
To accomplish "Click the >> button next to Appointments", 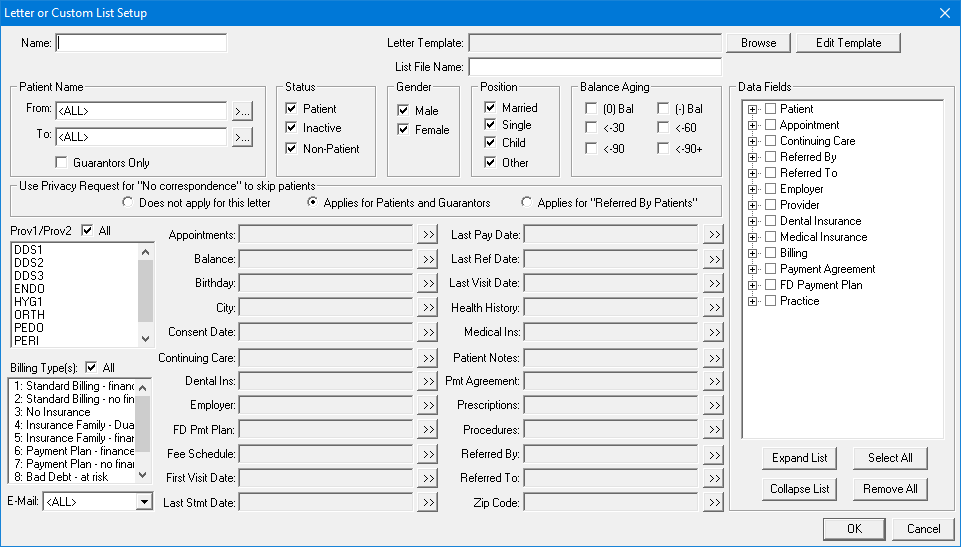I will (427, 235).
